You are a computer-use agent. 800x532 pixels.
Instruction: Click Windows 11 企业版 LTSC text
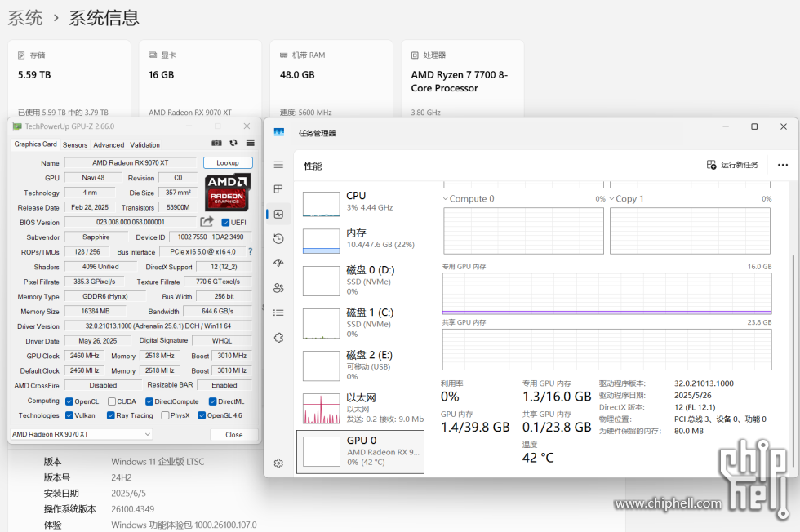[x=158, y=462]
